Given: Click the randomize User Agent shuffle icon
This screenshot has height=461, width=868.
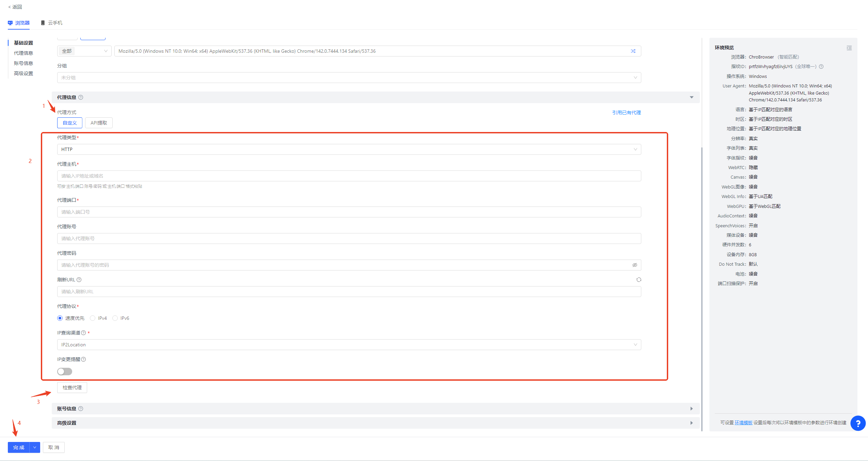Looking at the screenshot, I should click(x=633, y=51).
